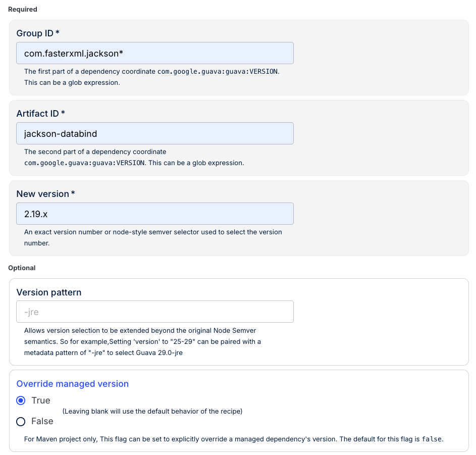Click inside the Group ID input field
This screenshot has width=476, height=455.
coord(155,53)
